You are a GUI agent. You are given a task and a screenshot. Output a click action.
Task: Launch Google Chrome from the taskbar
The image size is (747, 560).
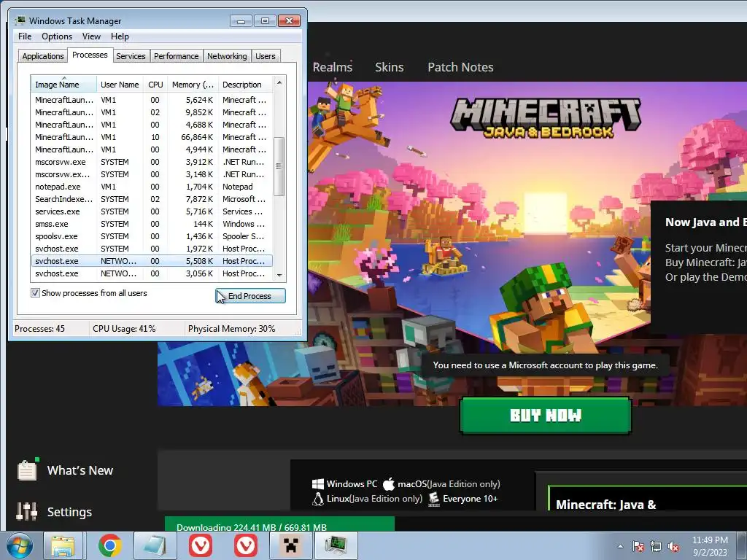pyautogui.click(x=109, y=546)
